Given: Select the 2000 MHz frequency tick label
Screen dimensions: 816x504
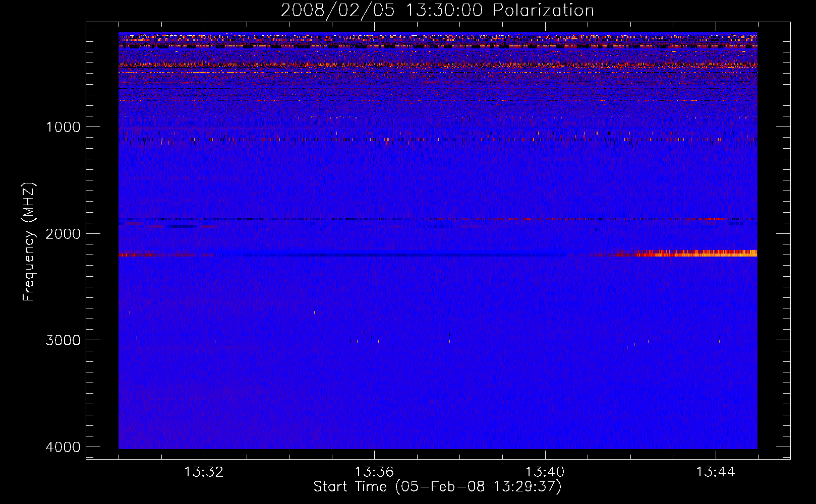Looking at the screenshot, I should pyautogui.click(x=63, y=234).
